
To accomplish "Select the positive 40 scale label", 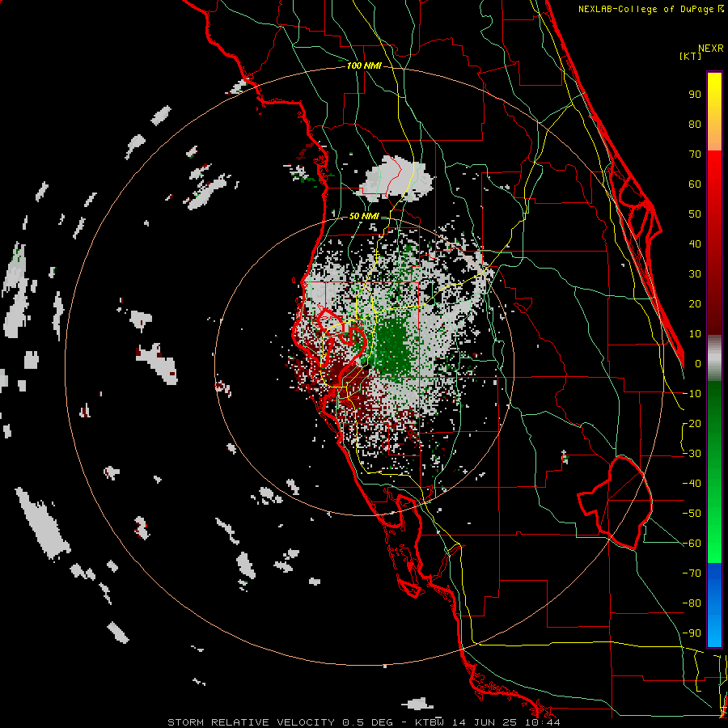I will (x=695, y=243).
